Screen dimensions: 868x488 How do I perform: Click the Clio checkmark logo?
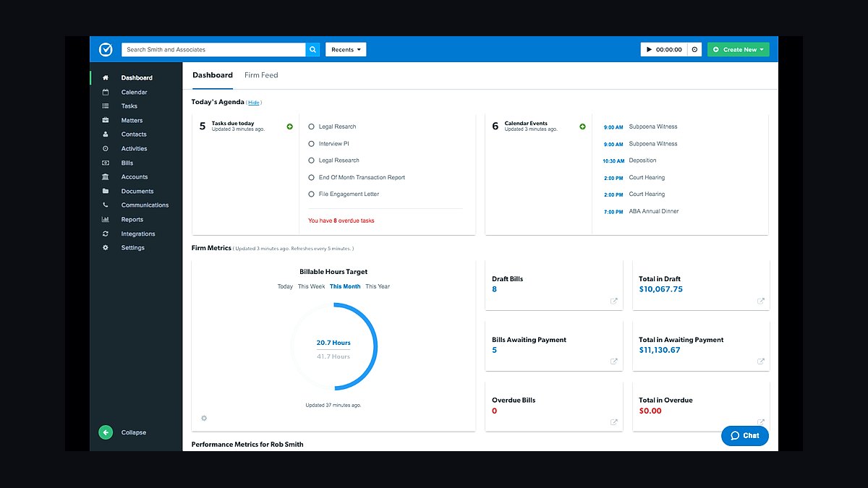(x=106, y=49)
